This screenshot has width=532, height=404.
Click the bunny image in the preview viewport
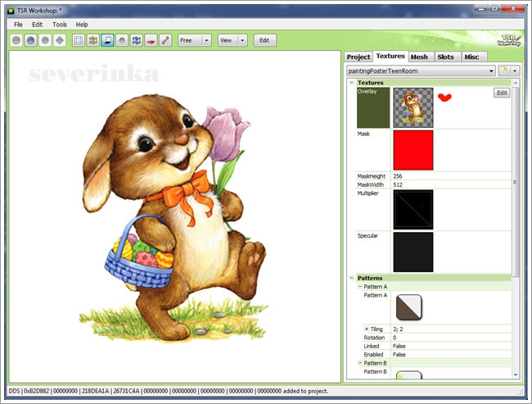[174, 217]
